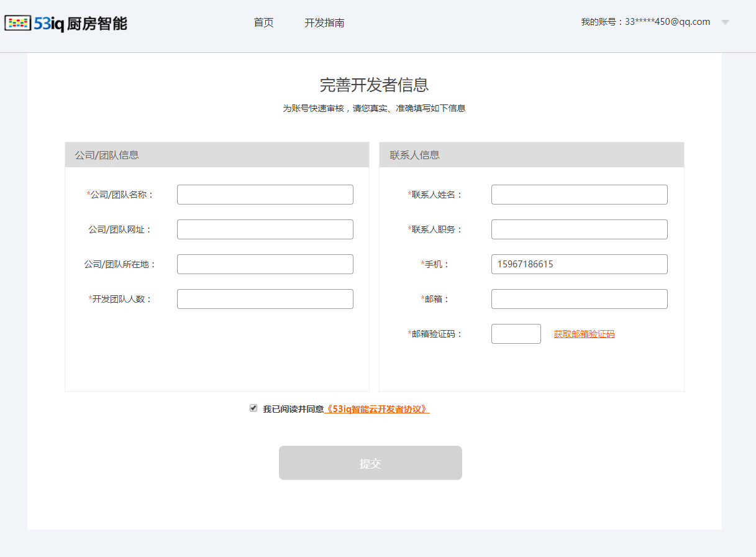Screen dimensions: 756x557
Task: Go to 开发指南 navigation item
Action: (324, 23)
